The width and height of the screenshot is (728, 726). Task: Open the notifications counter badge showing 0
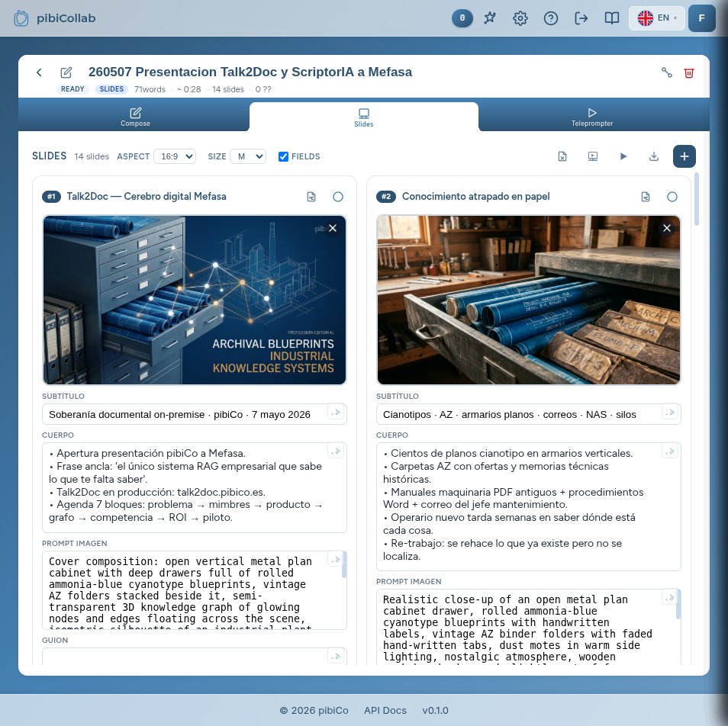(x=462, y=18)
